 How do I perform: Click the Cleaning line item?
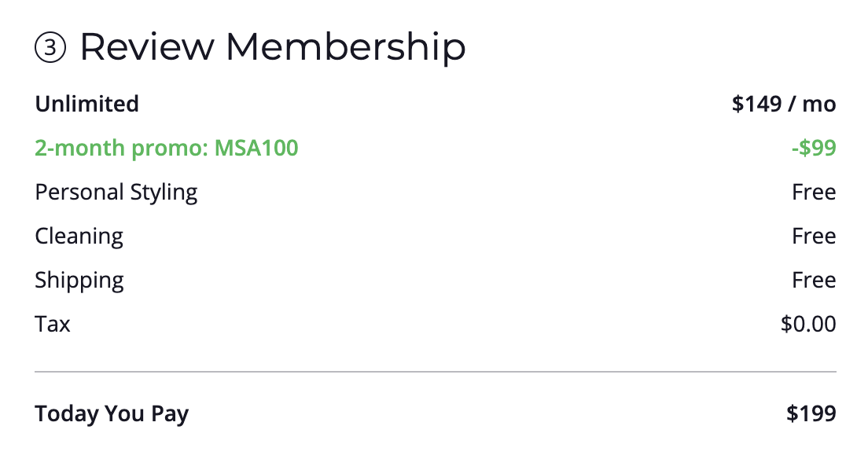[x=79, y=237]
